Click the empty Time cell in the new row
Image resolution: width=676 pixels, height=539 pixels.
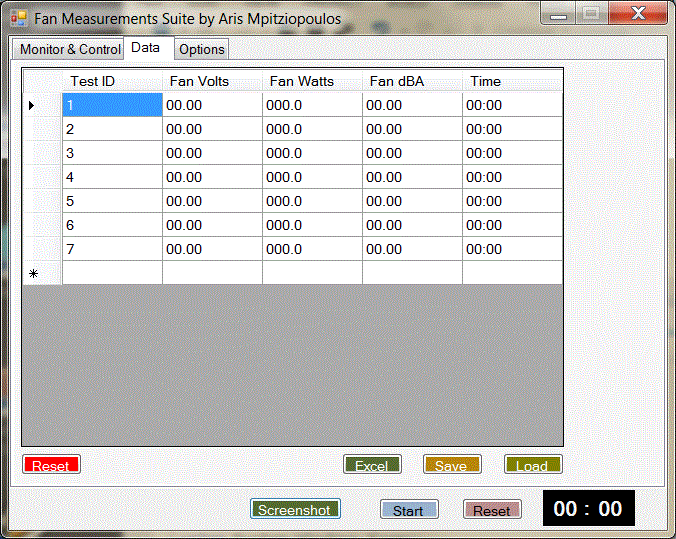coord(512,273)
